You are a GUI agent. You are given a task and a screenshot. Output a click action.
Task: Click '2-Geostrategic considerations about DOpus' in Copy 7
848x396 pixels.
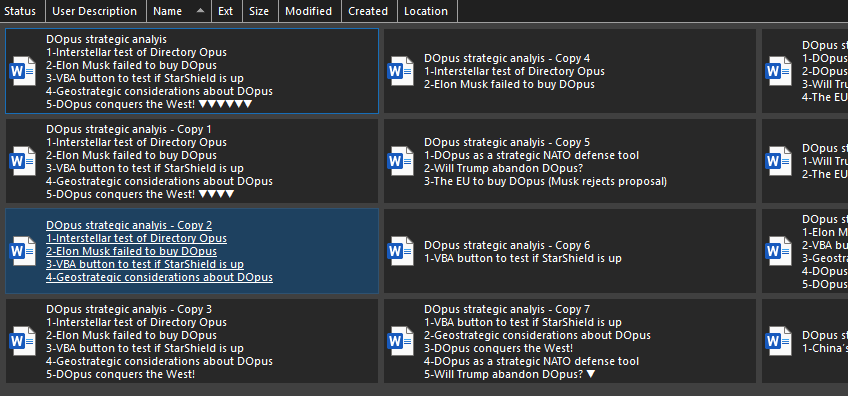(537, 335)
